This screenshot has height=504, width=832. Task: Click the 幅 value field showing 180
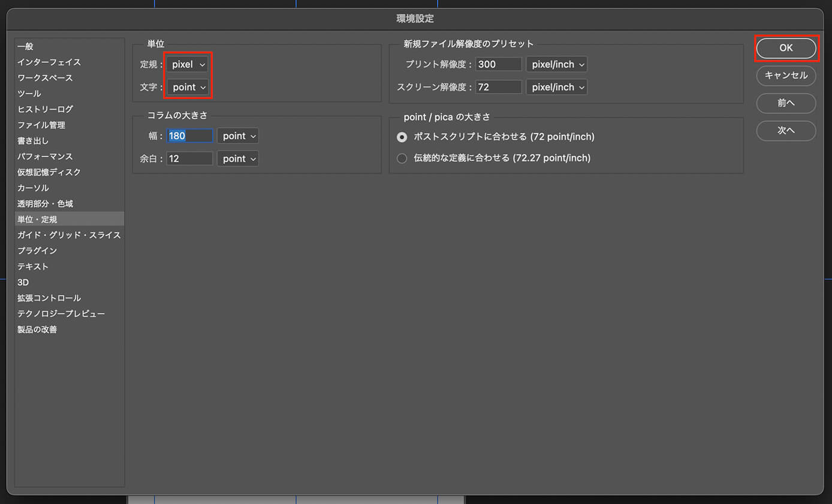pos(190,136)
